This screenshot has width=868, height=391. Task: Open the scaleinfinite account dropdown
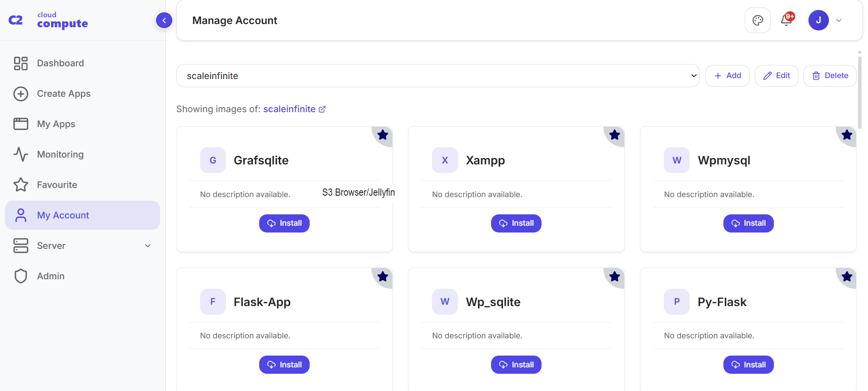pos(438,76)
